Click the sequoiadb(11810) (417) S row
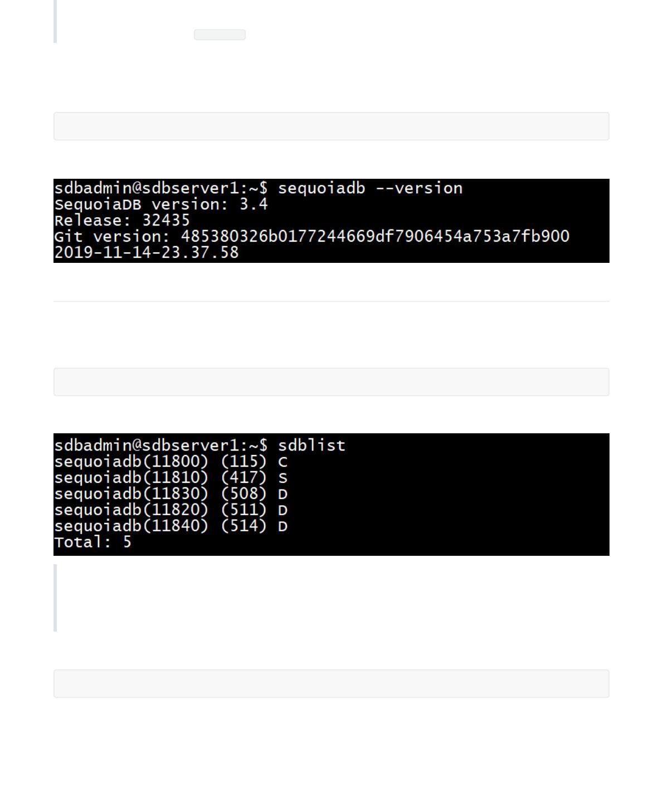 coord(170,477)
